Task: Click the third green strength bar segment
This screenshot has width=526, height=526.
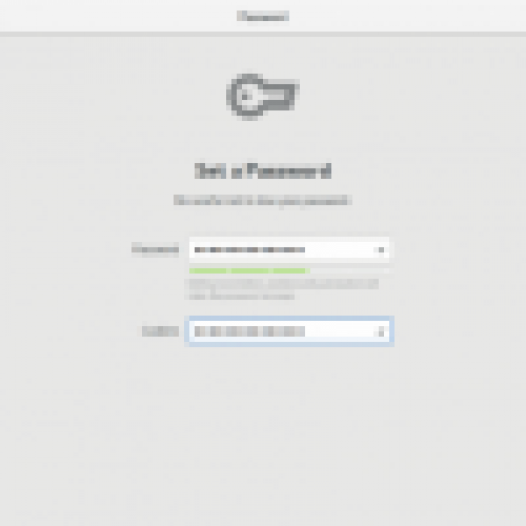Action: point(290,271)
